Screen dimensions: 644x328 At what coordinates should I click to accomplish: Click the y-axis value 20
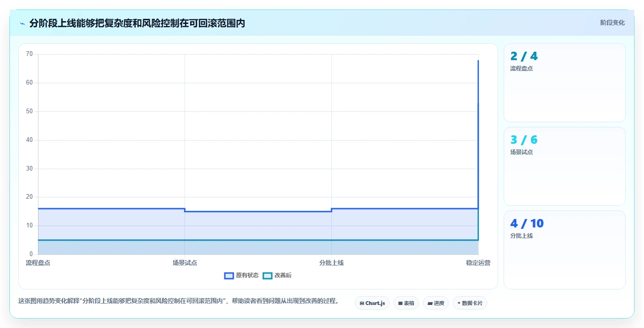30,197
